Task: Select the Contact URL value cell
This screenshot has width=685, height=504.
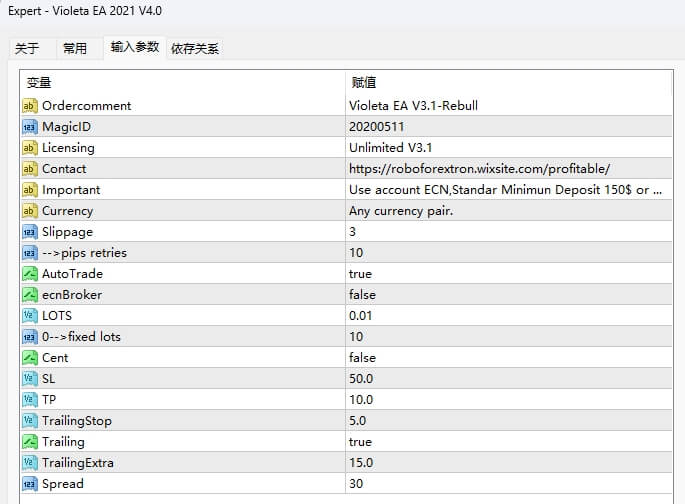Action: point(479,169)
